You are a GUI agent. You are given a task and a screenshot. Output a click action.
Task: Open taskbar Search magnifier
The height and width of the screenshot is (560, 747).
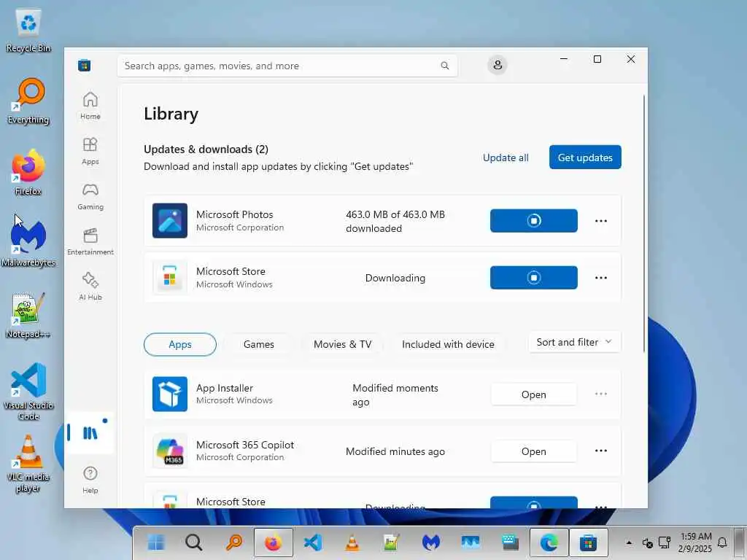tap(194, 542)
